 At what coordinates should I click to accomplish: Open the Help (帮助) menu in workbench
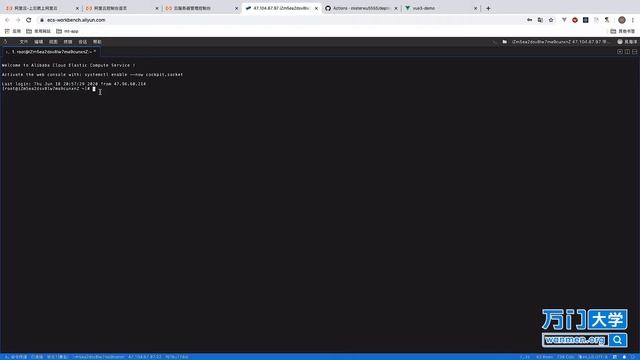(x=97, y=42)
